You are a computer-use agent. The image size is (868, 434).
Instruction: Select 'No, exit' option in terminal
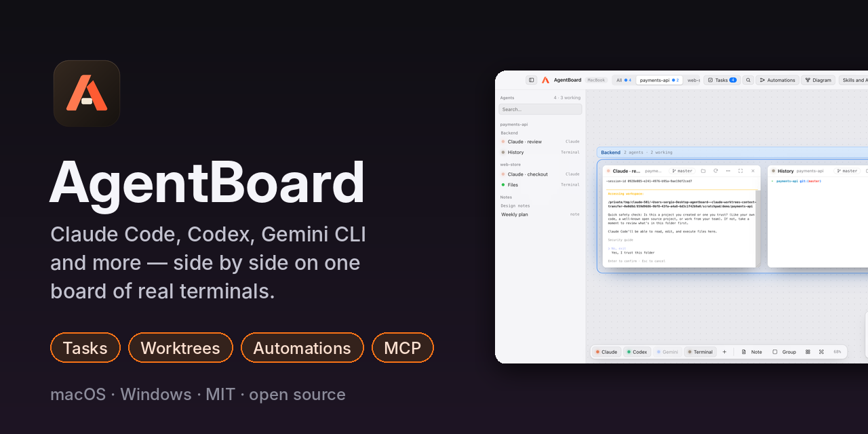618,248
